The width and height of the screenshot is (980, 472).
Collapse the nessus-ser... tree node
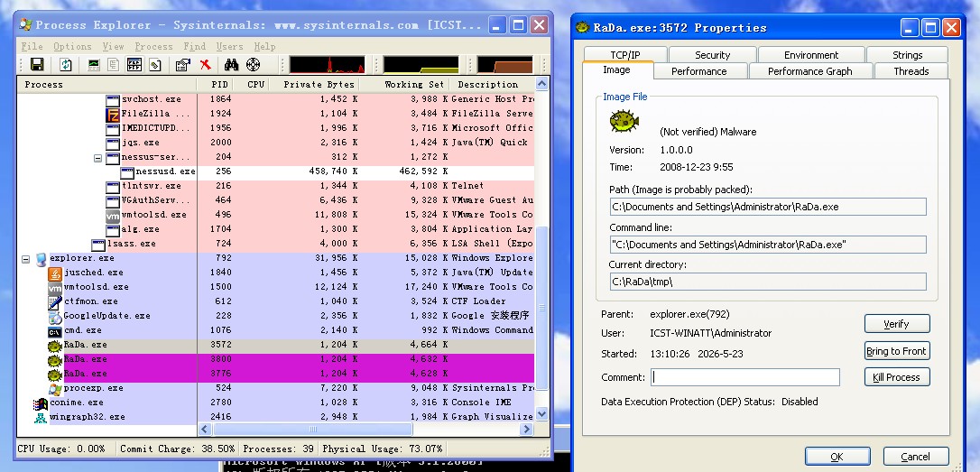pos(98,158)
